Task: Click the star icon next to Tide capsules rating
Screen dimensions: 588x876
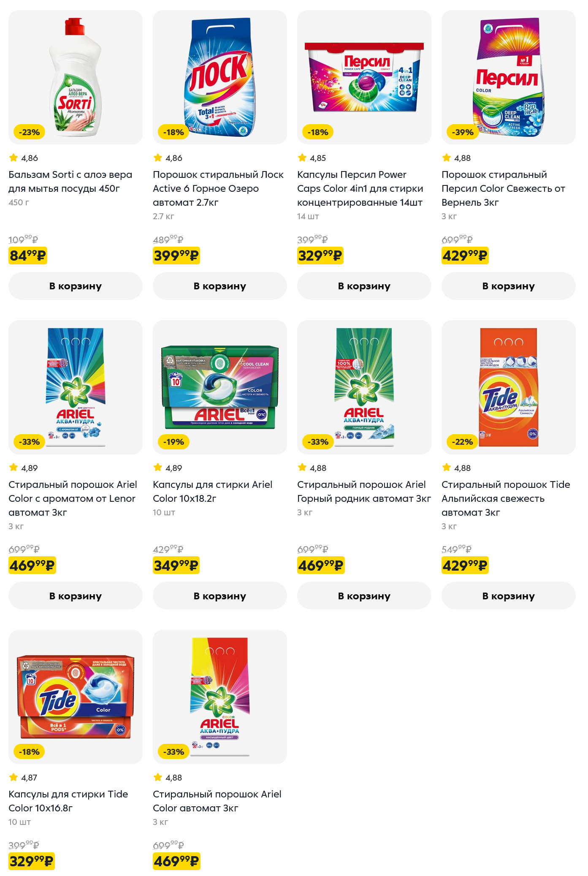Action: (14, 777)
